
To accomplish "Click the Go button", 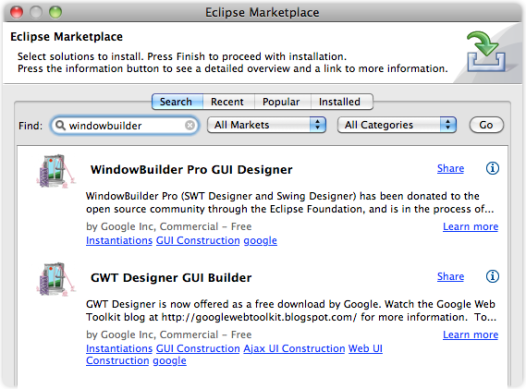I will coord(486,125).
